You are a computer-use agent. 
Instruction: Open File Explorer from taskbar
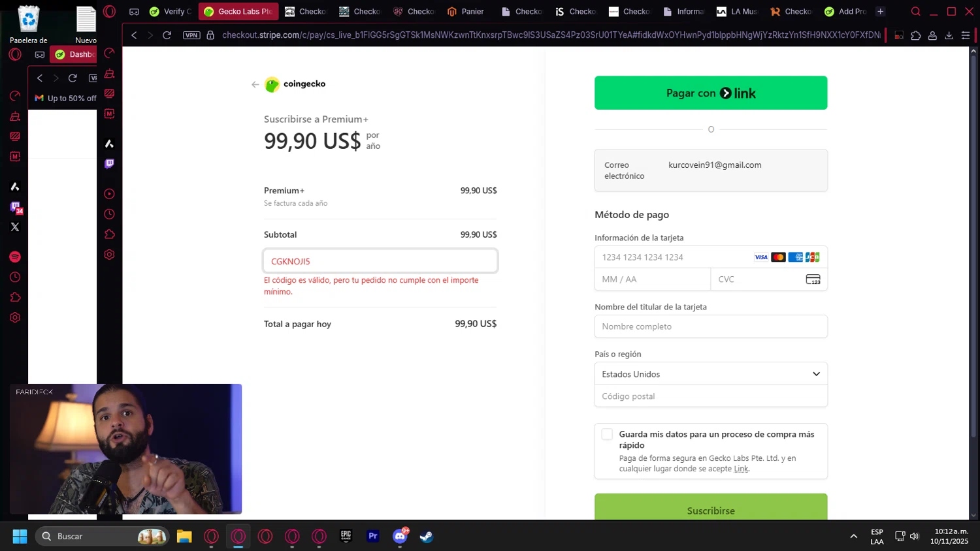(x=184, y=536)
